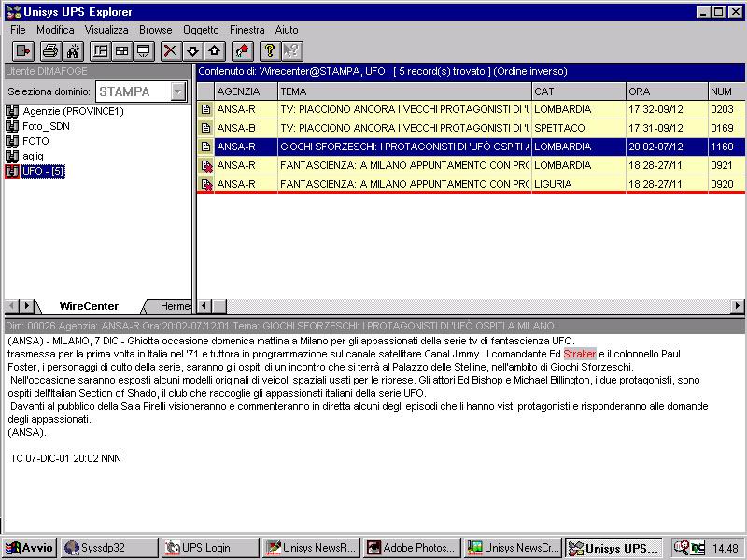747x560 pixels.
Task: Switch to Adobe Photoshop taskbar window
Action: (x=412, y=548)
